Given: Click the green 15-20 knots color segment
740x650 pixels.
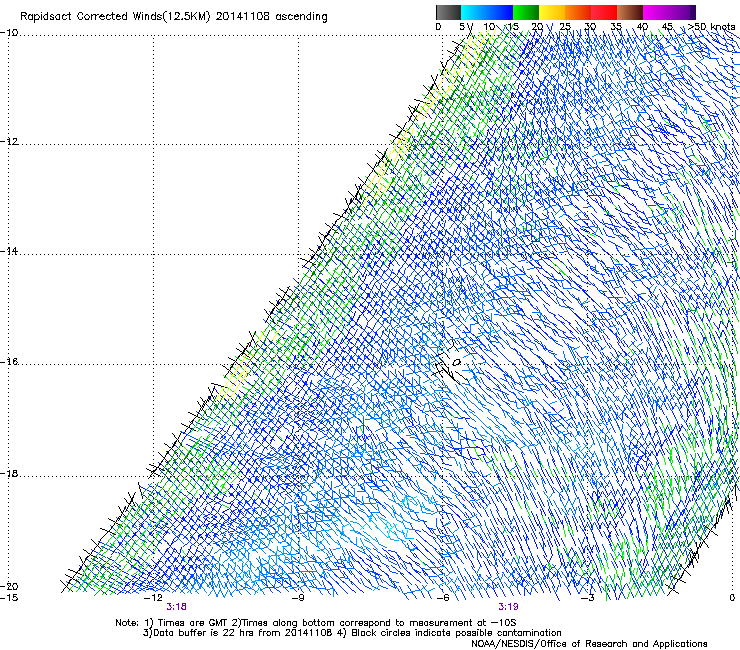Looking at the screenshot, I should click(x=526, y=12).
